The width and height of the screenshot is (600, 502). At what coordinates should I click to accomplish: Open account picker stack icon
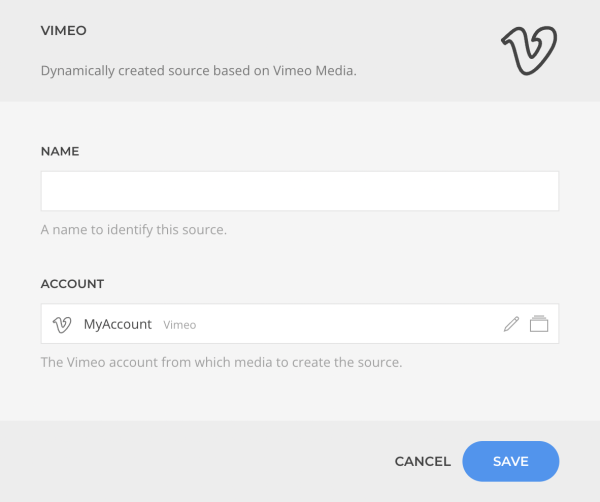(539, 324)
